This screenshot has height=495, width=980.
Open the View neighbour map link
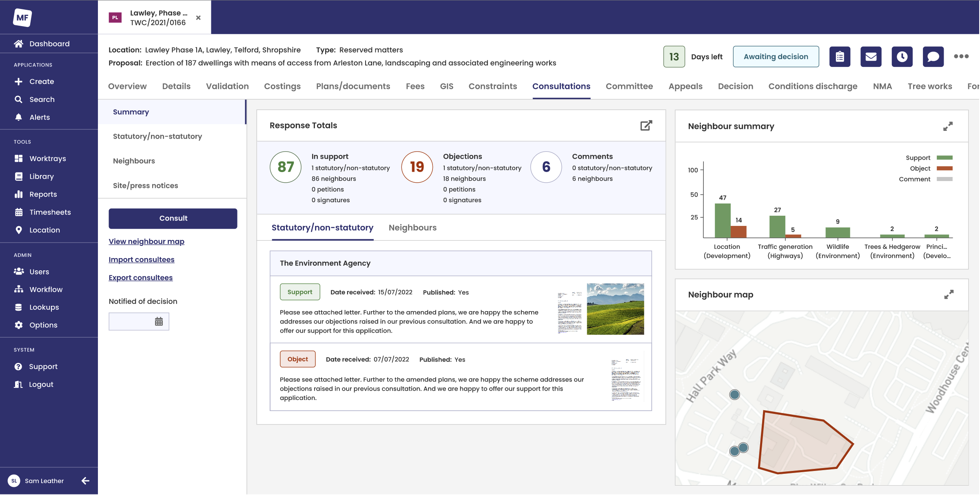click(x=146, y=241)
